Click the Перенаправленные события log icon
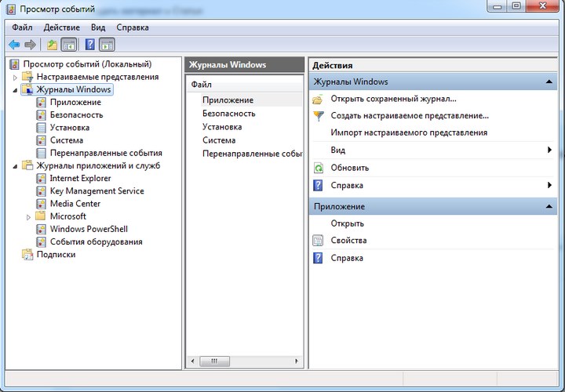565x392 pixels. (41, 153)
